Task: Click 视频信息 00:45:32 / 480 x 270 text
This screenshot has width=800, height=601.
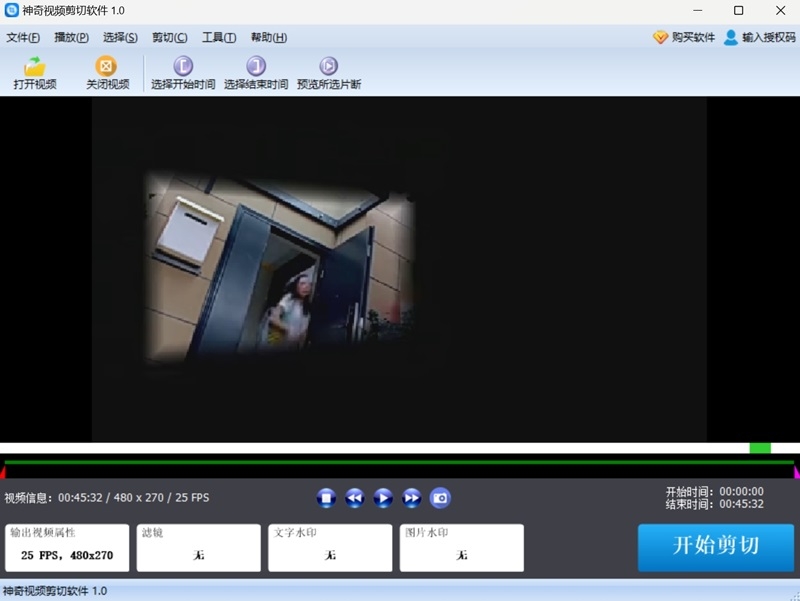Action: click(107, 497)
